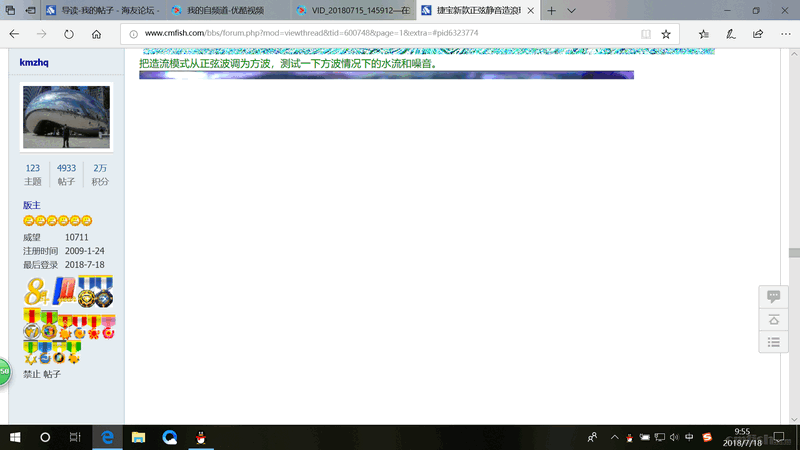Open People icon in system tray
Screen dimensions: 800x450
click(592, 437)
